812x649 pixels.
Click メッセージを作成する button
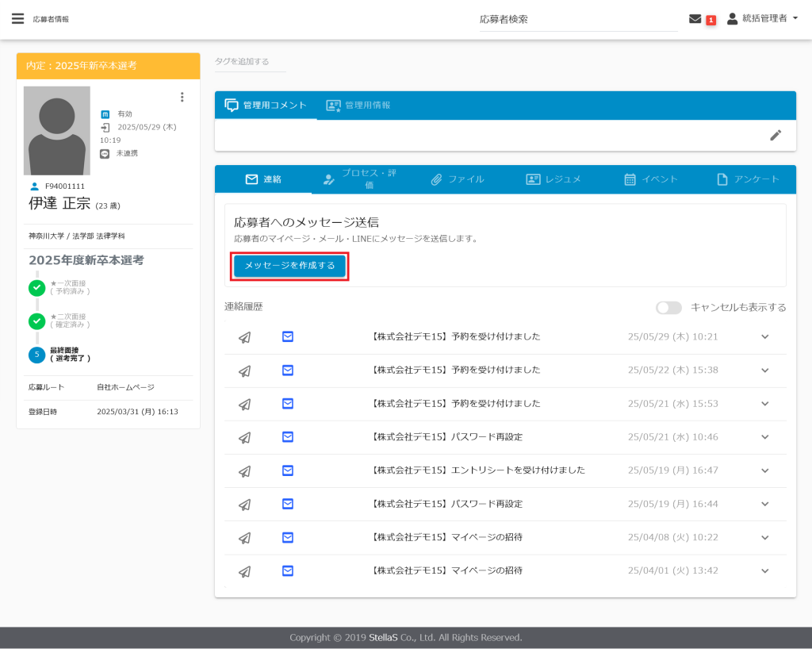(x=289, y=266)
